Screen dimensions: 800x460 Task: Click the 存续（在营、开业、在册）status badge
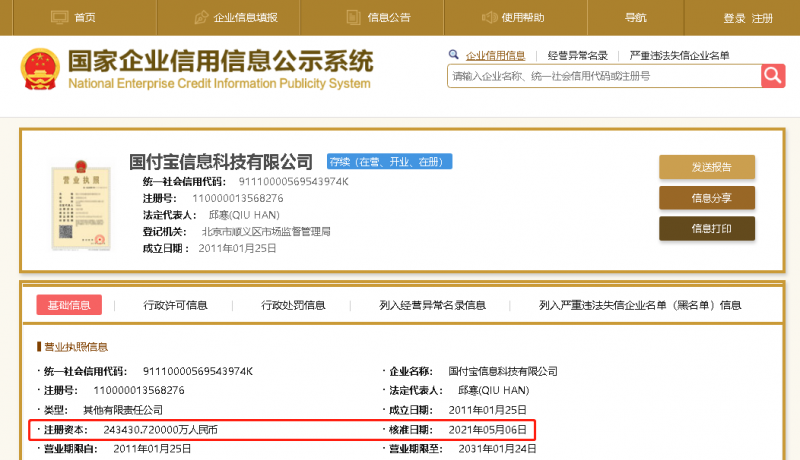[x=389, y=162]
